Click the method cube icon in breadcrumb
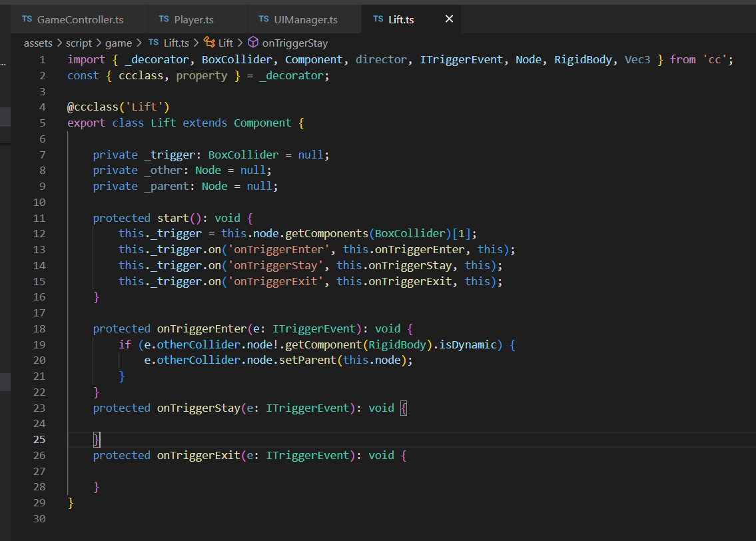The image size is (756, 541). (253, 43)
